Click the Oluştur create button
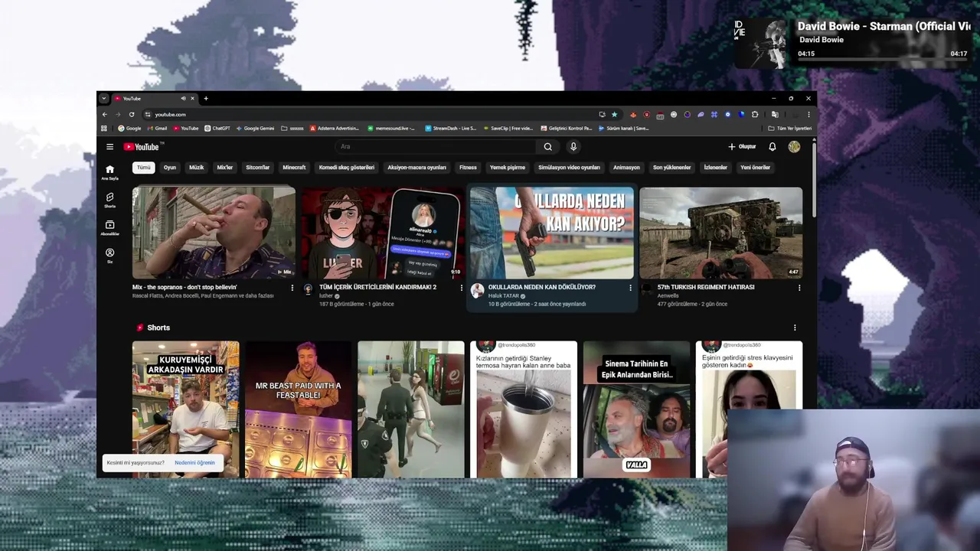This screenshot has height=551, width=980. point(742,147)
